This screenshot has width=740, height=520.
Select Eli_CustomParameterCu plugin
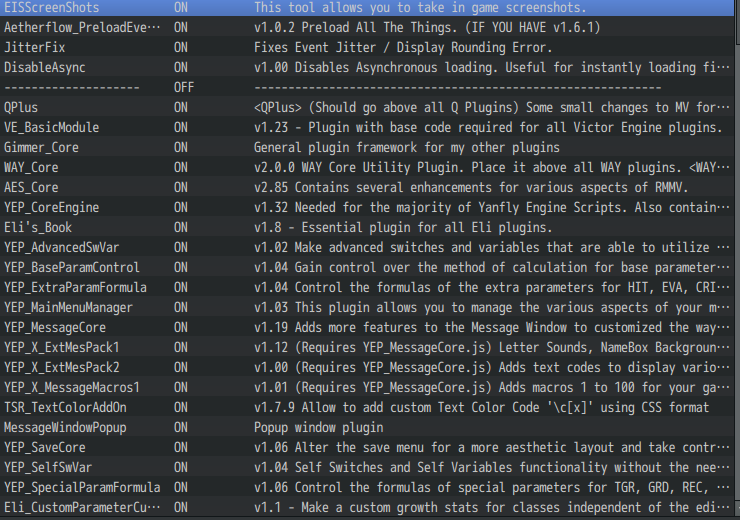click(x=82, y=507)
